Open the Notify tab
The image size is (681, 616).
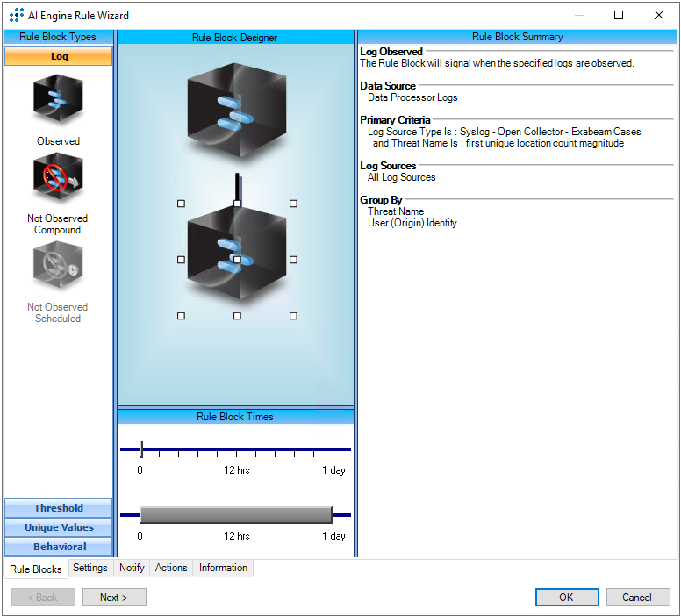point(132,568)
